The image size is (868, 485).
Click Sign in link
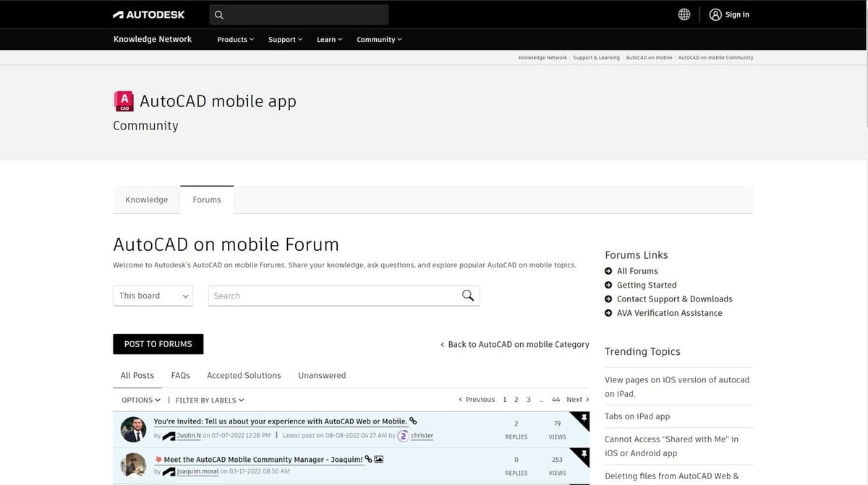click(737, 14)
